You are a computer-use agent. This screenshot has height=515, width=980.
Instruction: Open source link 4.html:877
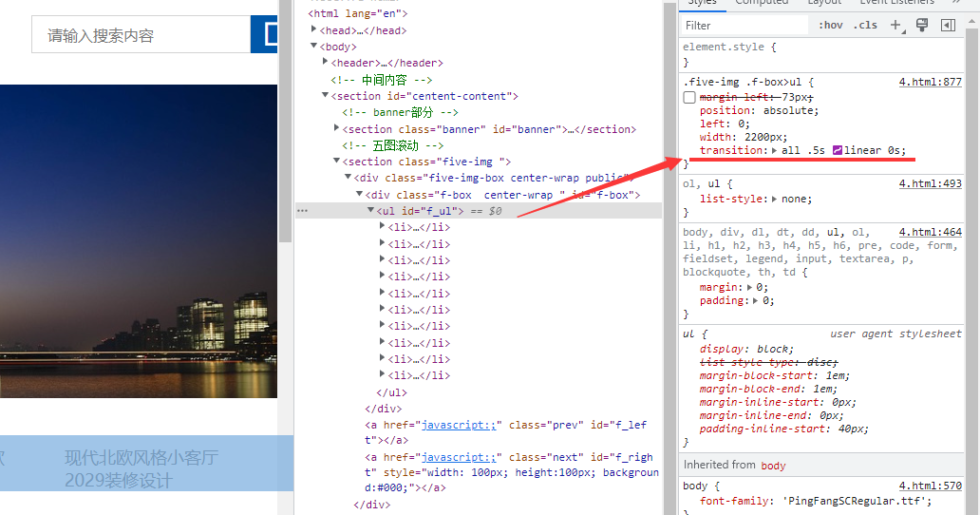[930, 82]
